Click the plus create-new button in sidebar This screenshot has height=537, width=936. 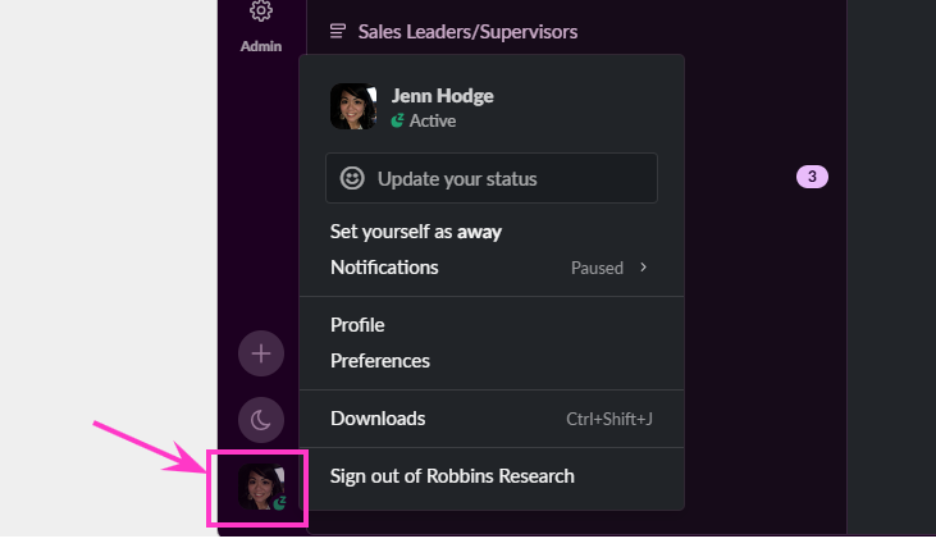(261, 354)
